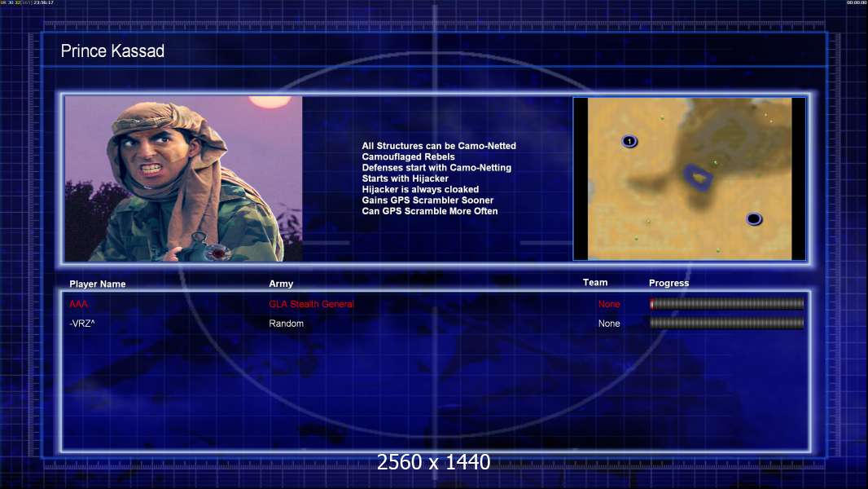Click 'Defenses start with Camo-Netting' line
Viewport: 868px width, 489px height.
[x=436, y=167]
